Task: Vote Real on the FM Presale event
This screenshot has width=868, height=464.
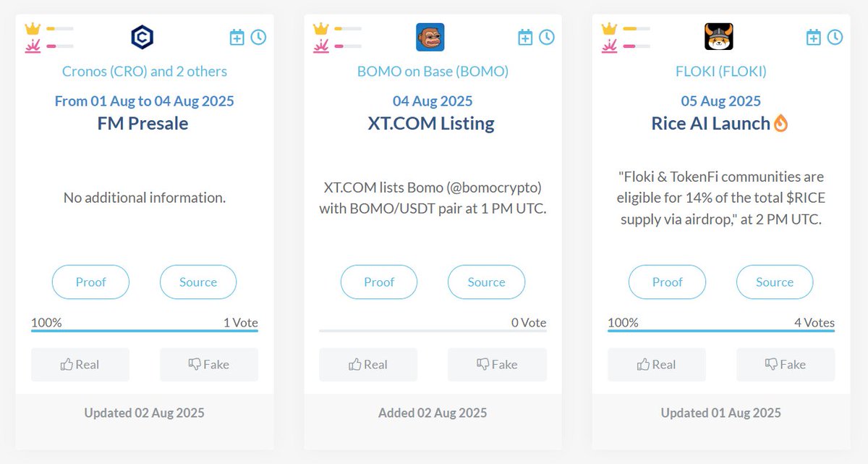Action: (x=80, y=365)
